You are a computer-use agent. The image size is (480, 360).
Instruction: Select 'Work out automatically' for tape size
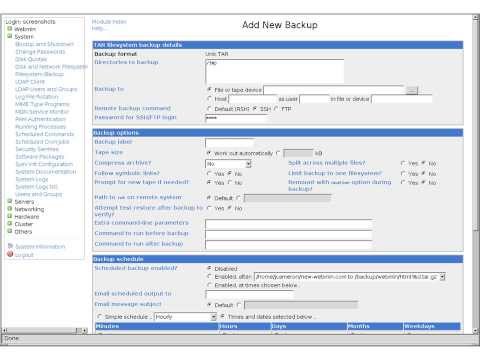(x=209, y=153)
